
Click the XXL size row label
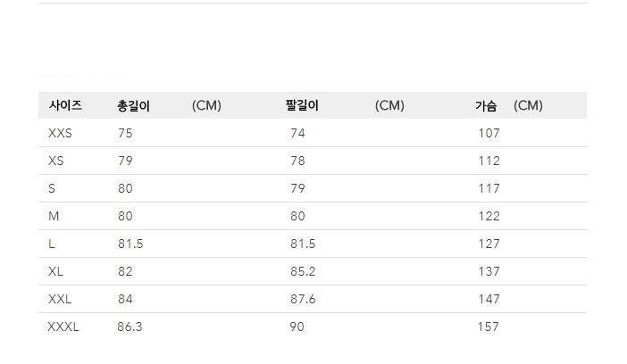point(60,299)
